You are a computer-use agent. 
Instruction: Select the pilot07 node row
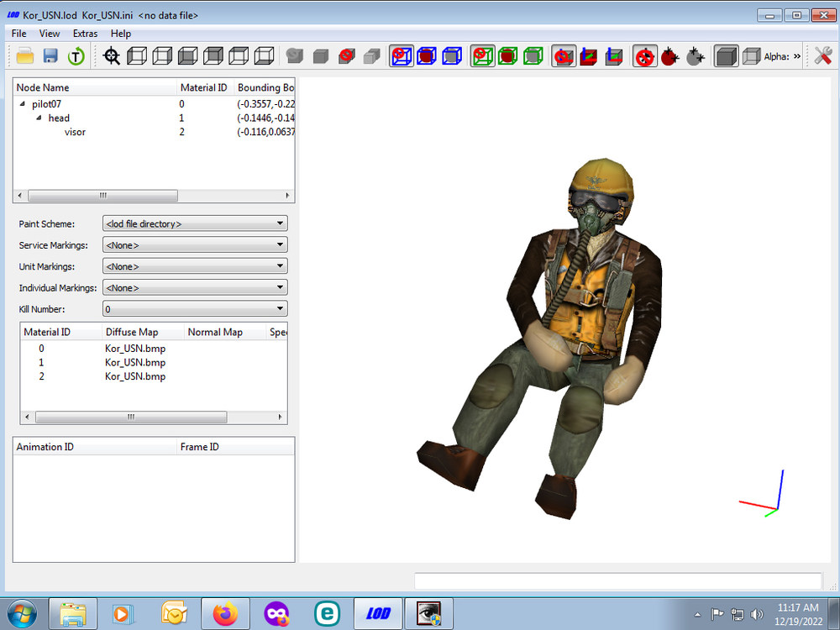pyautogui.click(x=155, y=104)
